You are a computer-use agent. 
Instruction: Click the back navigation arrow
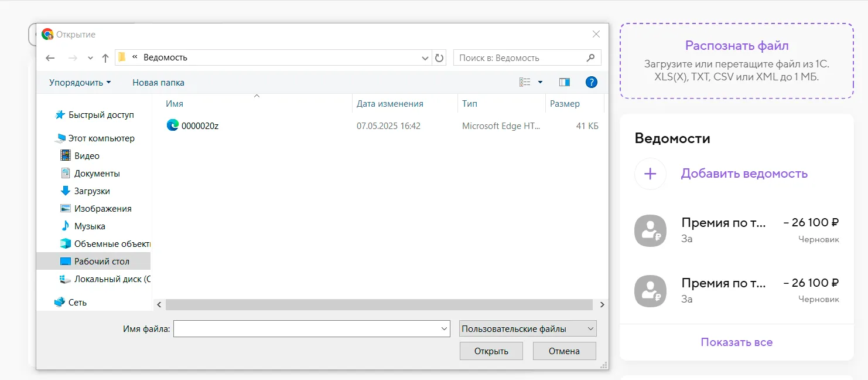pos(50,58)
